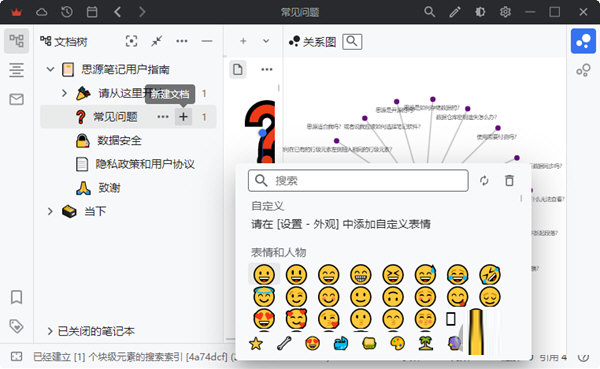Go back with the left arrow
600x369 pixels.
117,12
